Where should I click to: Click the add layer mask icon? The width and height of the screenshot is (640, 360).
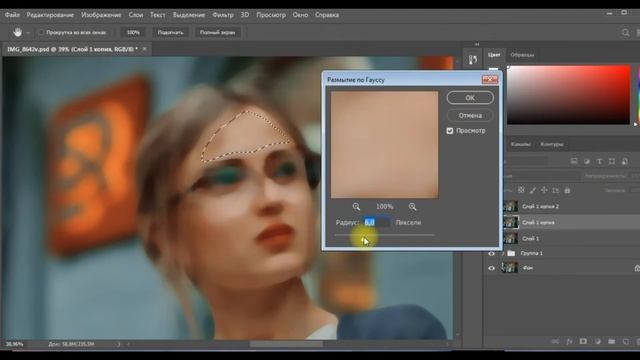tap(583, 342)
